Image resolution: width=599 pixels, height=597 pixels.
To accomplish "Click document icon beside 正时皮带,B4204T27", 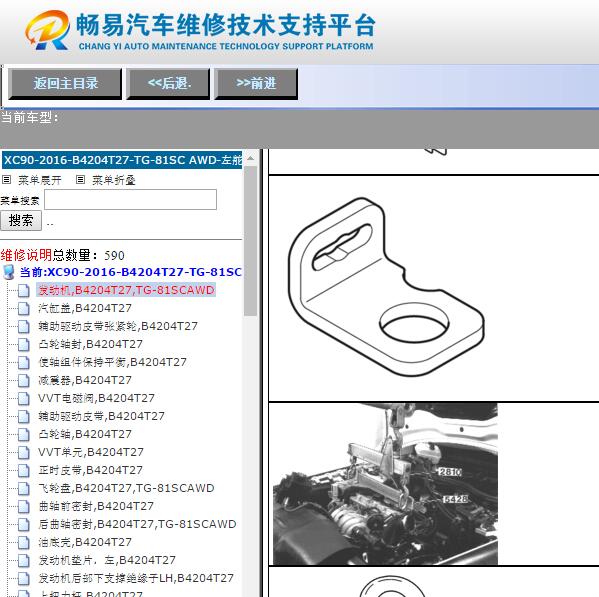I will 24,471.
